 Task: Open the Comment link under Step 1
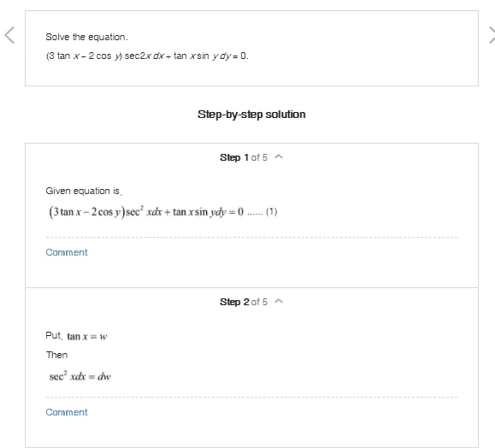(x=67, y=252)
